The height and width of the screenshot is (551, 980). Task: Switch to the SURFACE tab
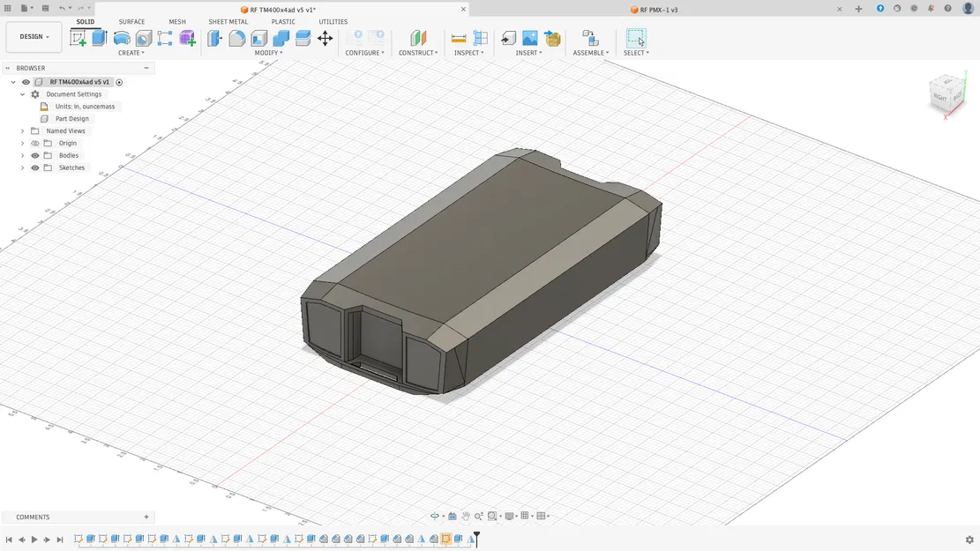click(x=131, y=22)
